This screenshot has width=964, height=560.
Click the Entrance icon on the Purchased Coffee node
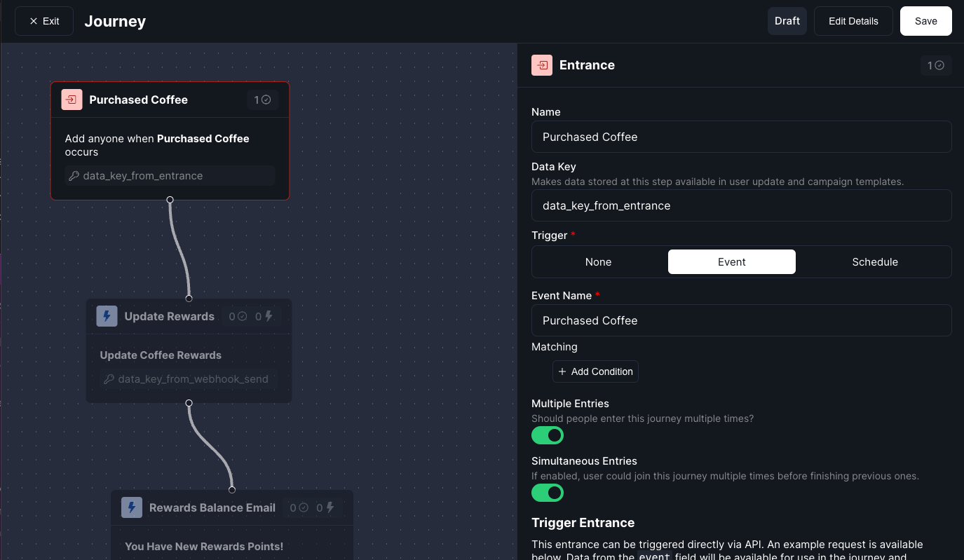pos(71,100)
